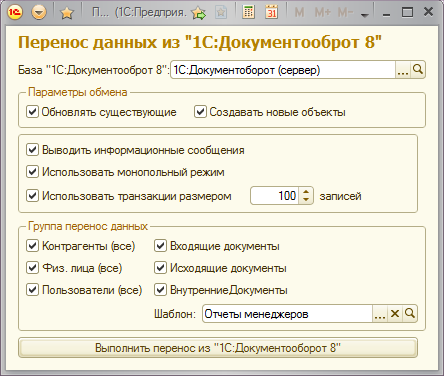
Task: Open the ellipsis selector for База field
Action: coord(403,70)
